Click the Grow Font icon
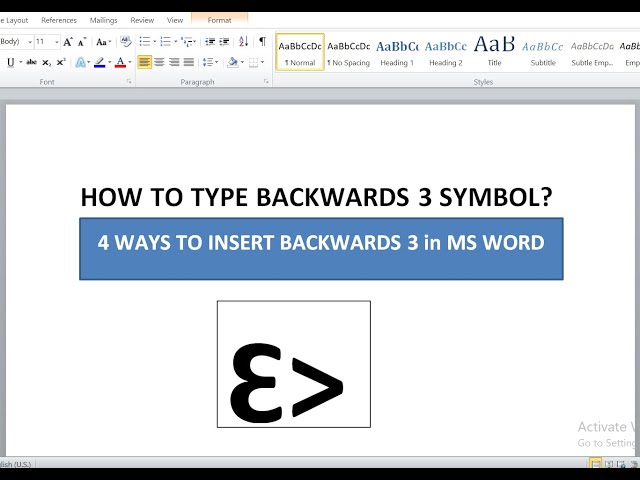Image resolution: width=640 pixels, height=480 pixels. 68,42
